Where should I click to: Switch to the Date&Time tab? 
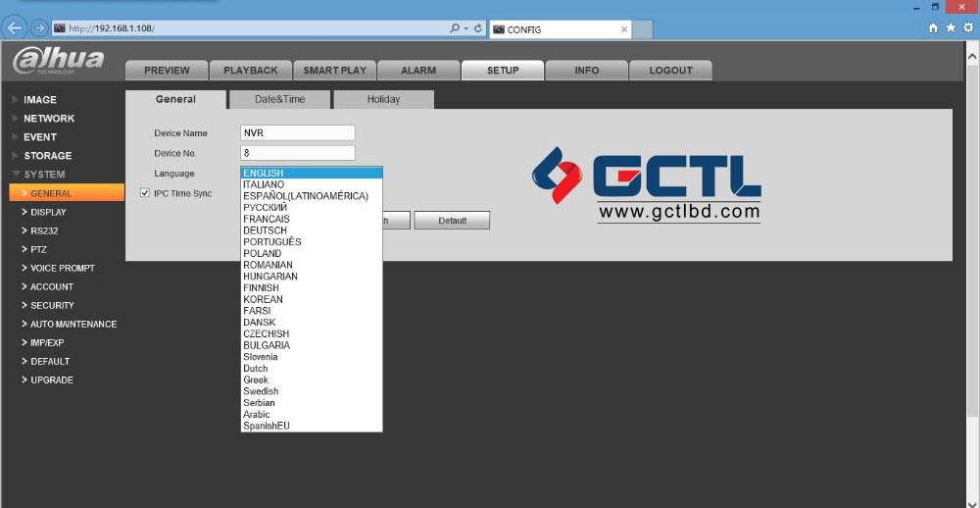(x=279, y=99)
